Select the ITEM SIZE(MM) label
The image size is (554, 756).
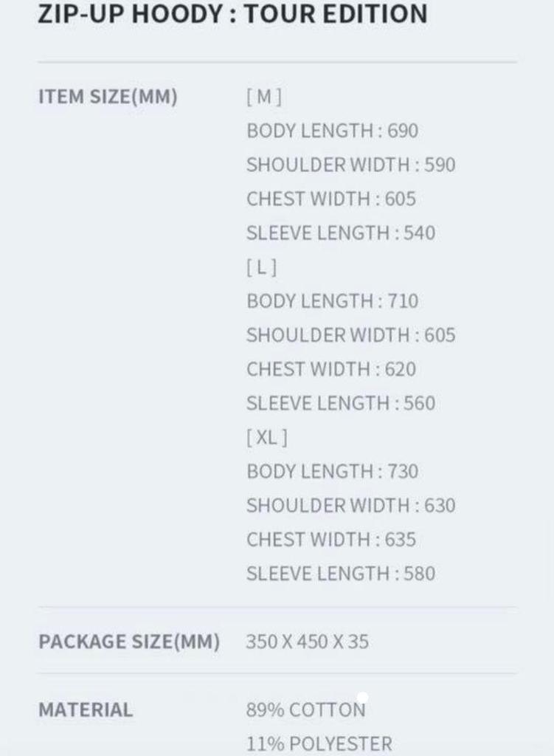(108, 97)
